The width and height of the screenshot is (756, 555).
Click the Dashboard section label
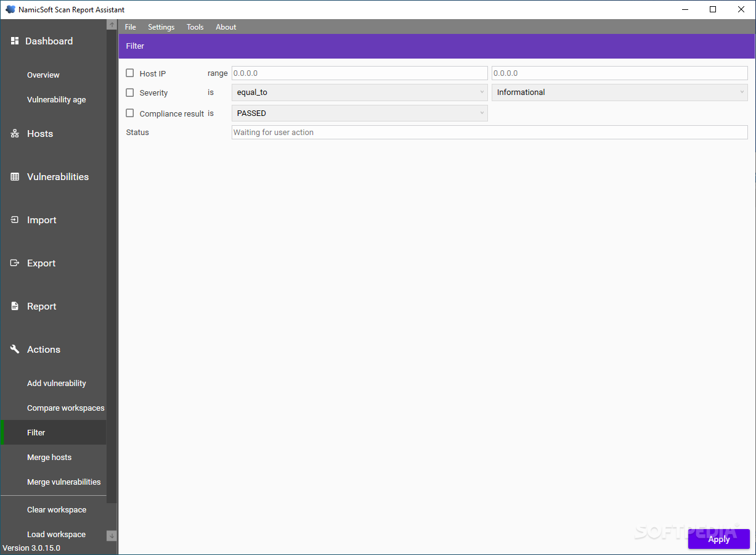49,41
